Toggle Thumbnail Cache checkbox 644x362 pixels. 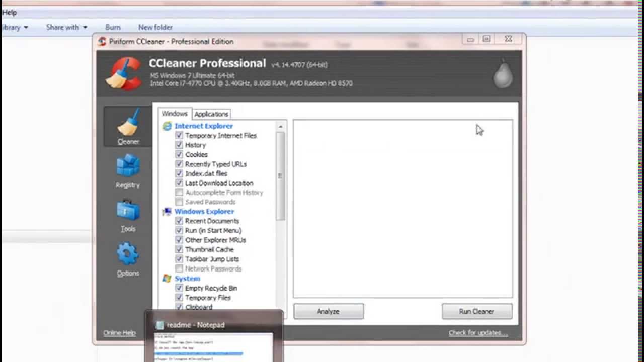coord(179,250)
